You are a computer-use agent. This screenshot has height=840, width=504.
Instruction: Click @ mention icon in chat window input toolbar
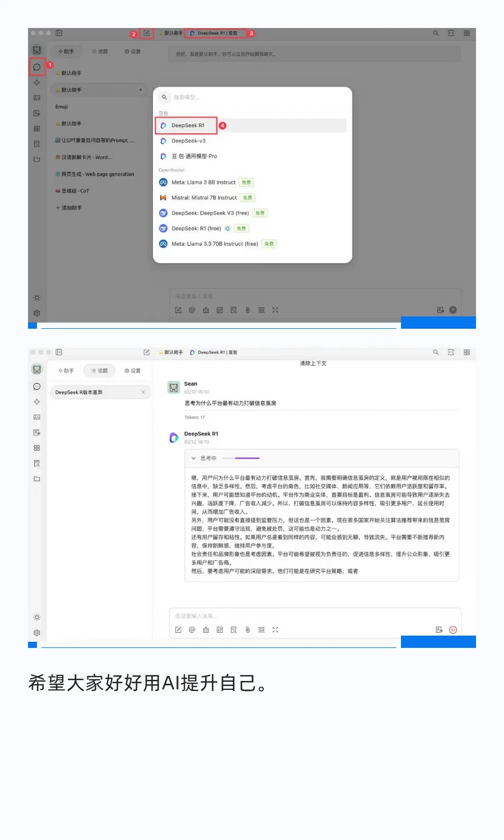tap(192, 629)
